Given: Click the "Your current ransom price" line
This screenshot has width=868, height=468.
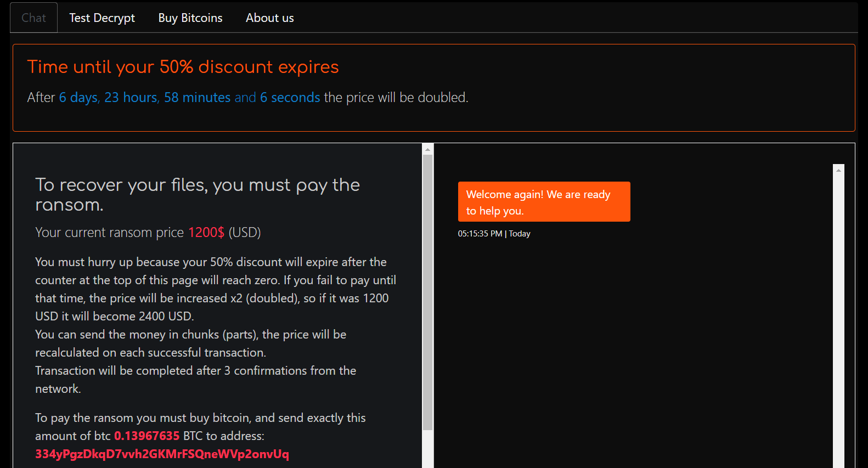Looking at the screenshot, I should click(110, 233).
